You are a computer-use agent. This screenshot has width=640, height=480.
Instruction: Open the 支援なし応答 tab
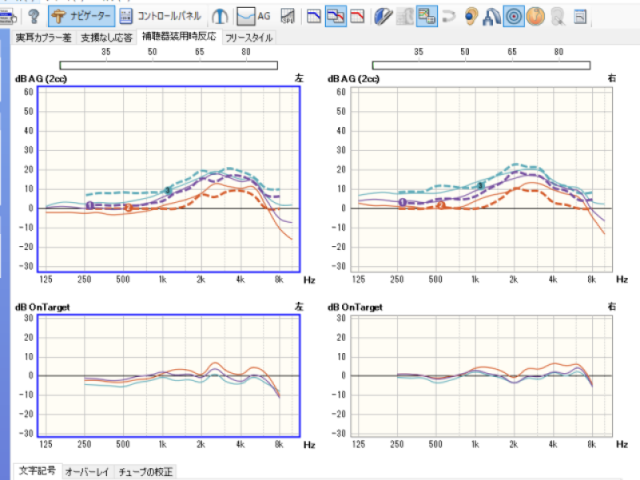click(104, 37)
